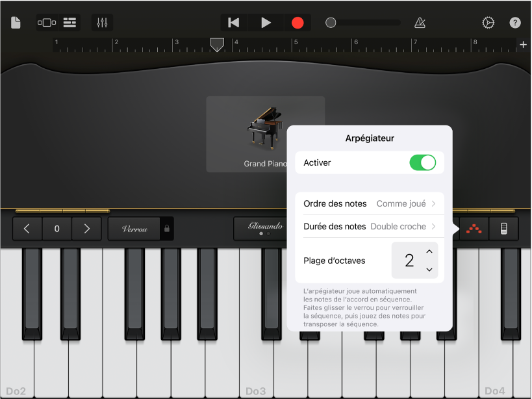Open My Songs document browser
532x399 pixels.
pos(16,23)
